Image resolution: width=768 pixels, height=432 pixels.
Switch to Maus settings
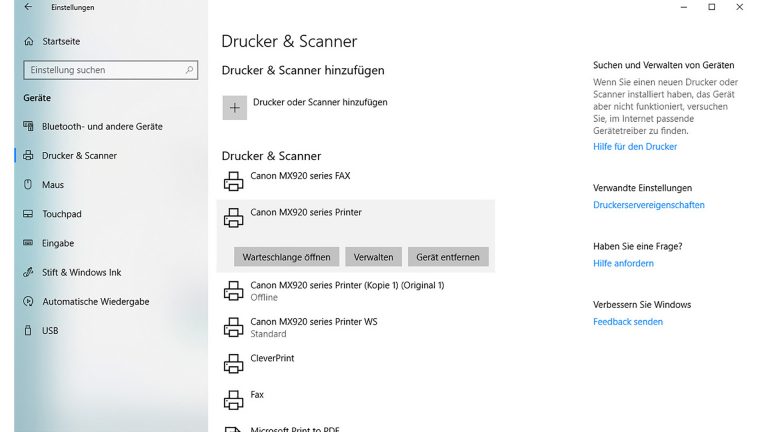52,185
